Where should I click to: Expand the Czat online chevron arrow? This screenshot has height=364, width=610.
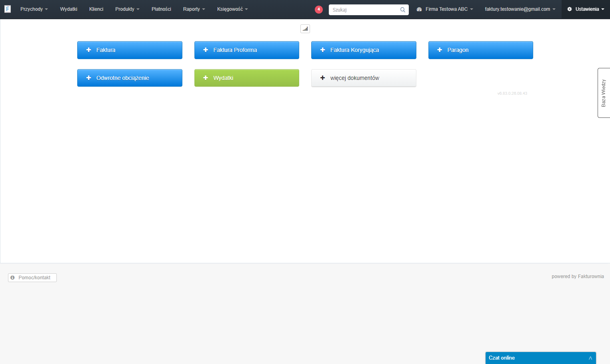[590, 358]
